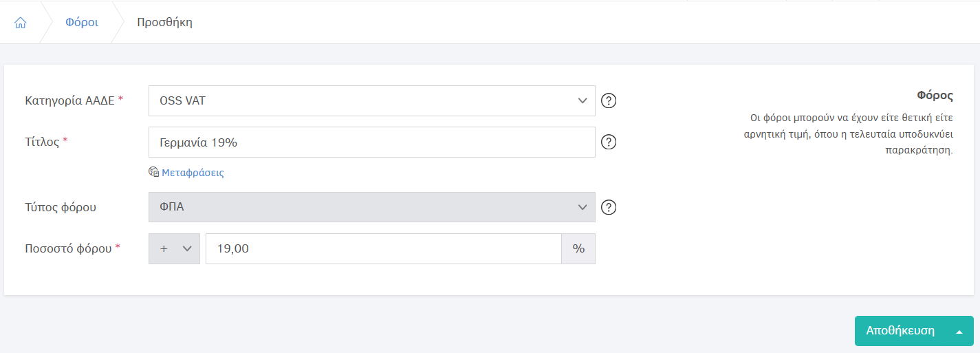
Task: Click the % symbol beside tax rate
Action: tap(578, 248)
